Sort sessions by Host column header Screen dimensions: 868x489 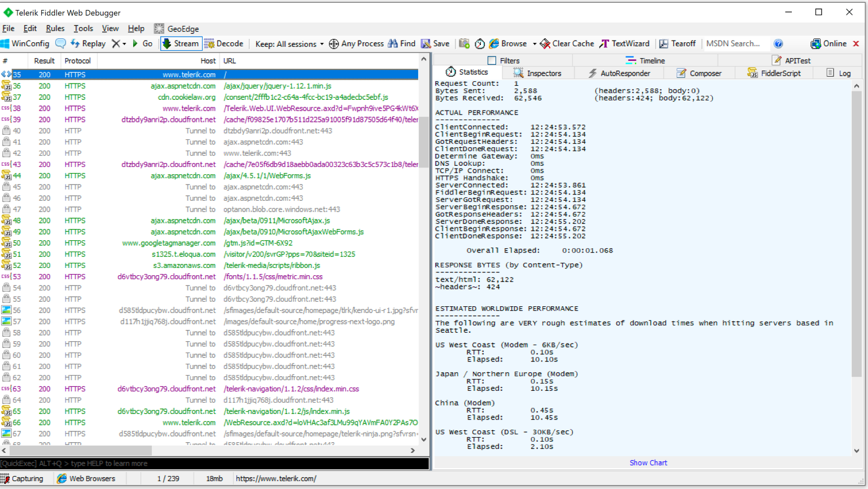click(159, 61)
